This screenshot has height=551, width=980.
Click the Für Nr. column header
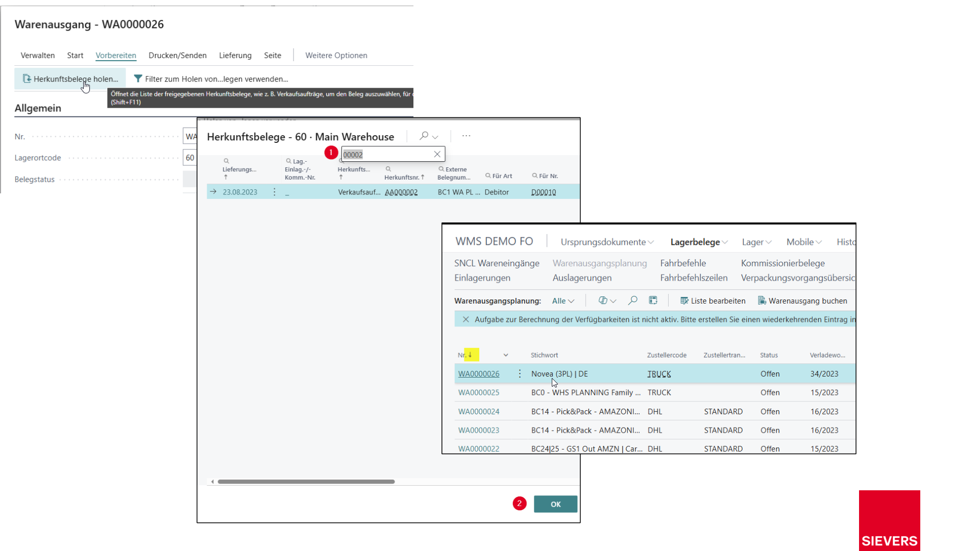point(545,176)
